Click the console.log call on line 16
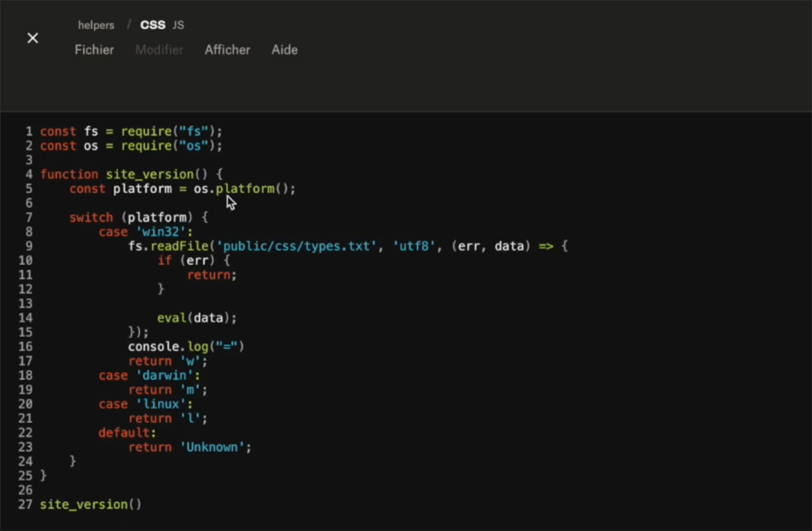The height and width of the screenshot is (531, 812). [185, 347]
